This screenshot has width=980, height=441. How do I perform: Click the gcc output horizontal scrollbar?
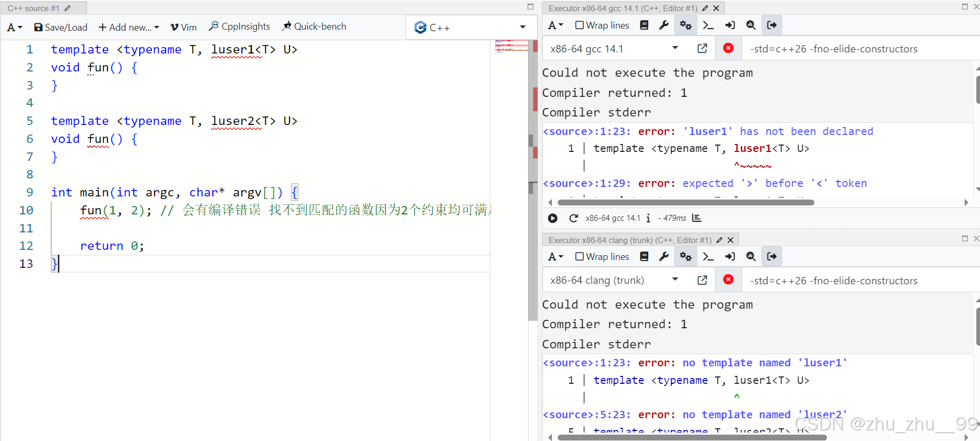tap(685, 203)
